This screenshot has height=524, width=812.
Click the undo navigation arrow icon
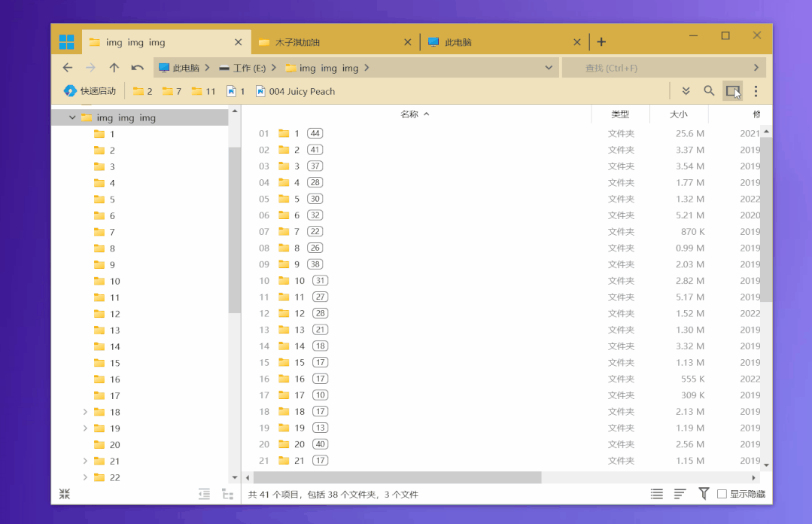[x=137, y=68]
